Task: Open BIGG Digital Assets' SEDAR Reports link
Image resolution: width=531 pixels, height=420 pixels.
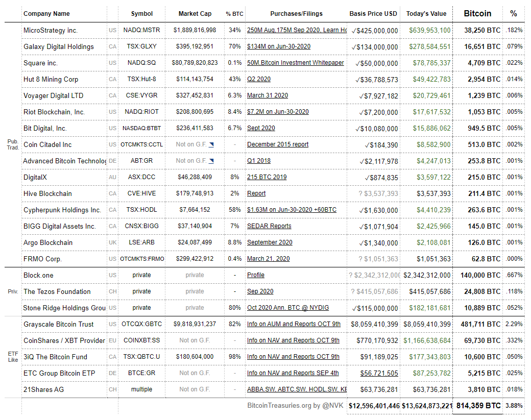Action: point(269,226)
